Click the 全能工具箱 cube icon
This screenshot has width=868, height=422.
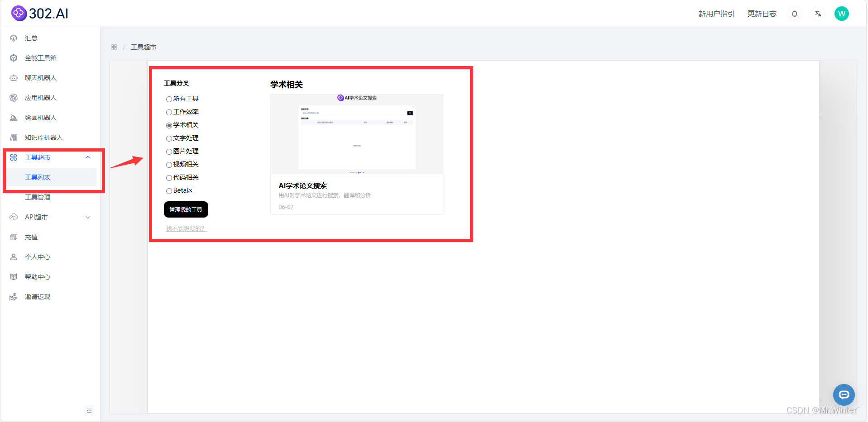coord(14,58)
